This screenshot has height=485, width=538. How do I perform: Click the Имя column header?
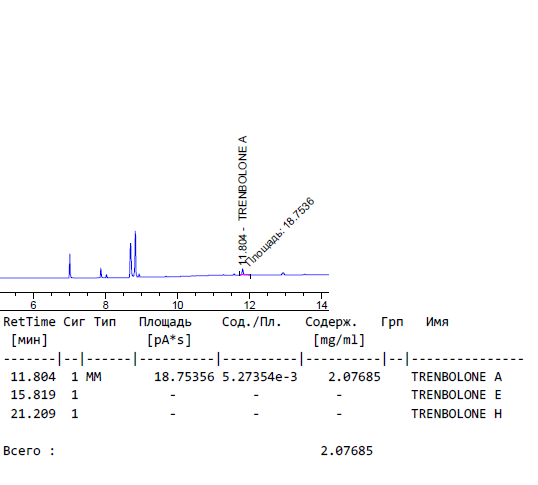click(437, 322)
